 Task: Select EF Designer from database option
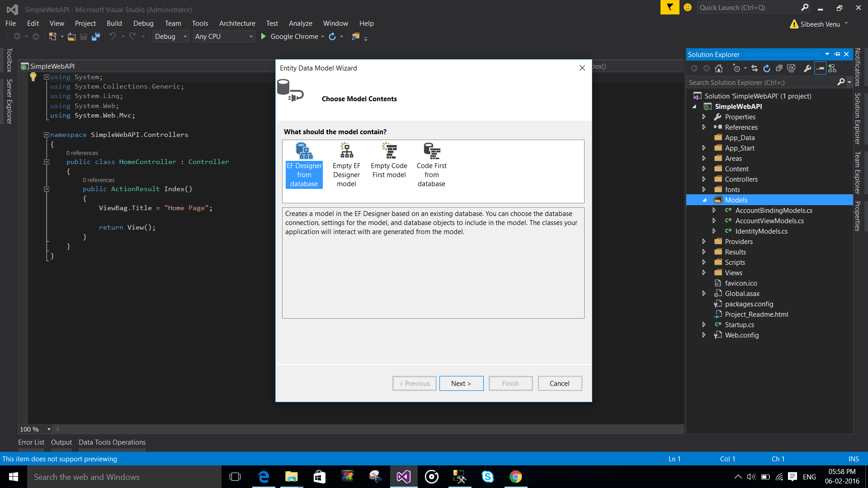point(304,165)
